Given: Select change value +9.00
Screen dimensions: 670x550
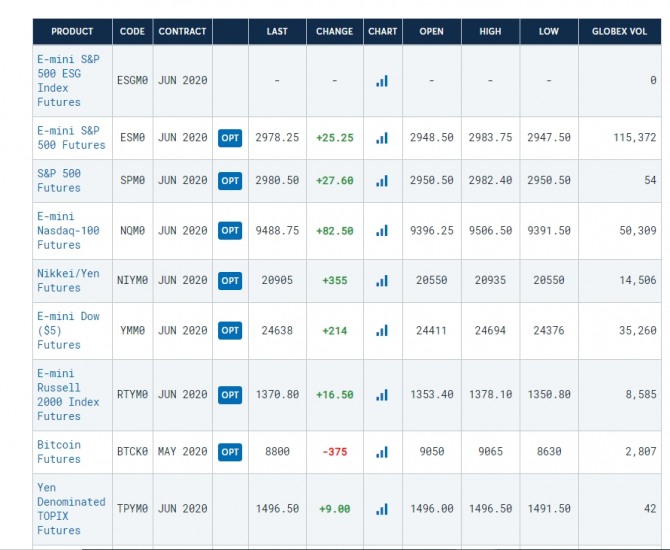Looking at the screenshot, I should (335, 509).
